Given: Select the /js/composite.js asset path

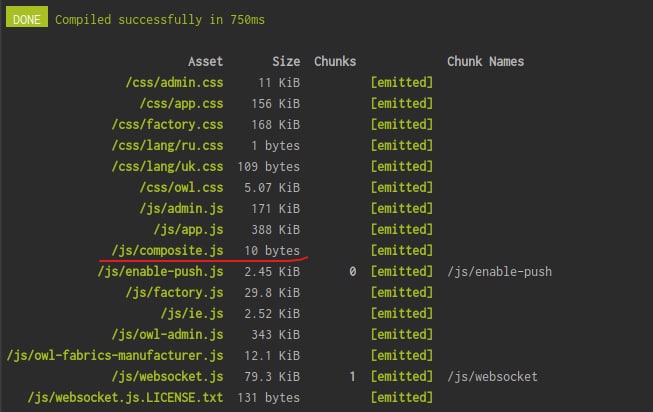Looking at the screenshot, I should point(167,250).
